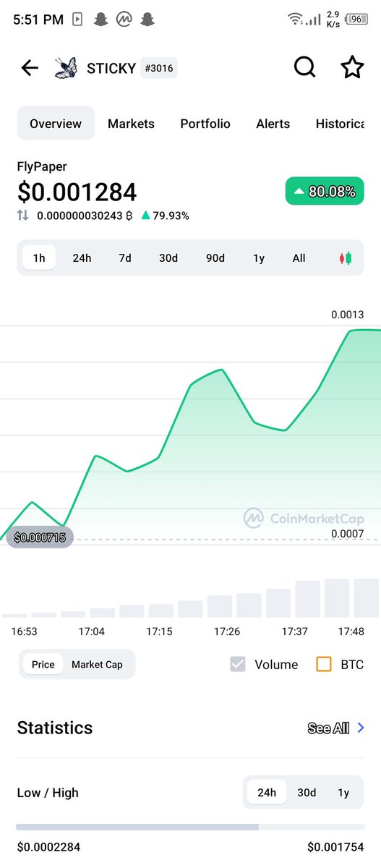
Task: Tap the STICKY ticker title
Action: (x=111, y=69)
